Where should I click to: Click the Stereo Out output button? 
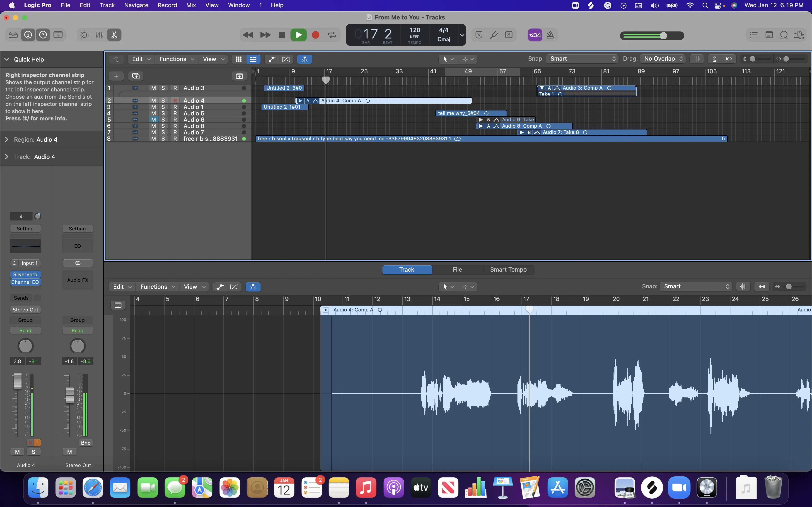pyautogui.click(x=26, y=309)
